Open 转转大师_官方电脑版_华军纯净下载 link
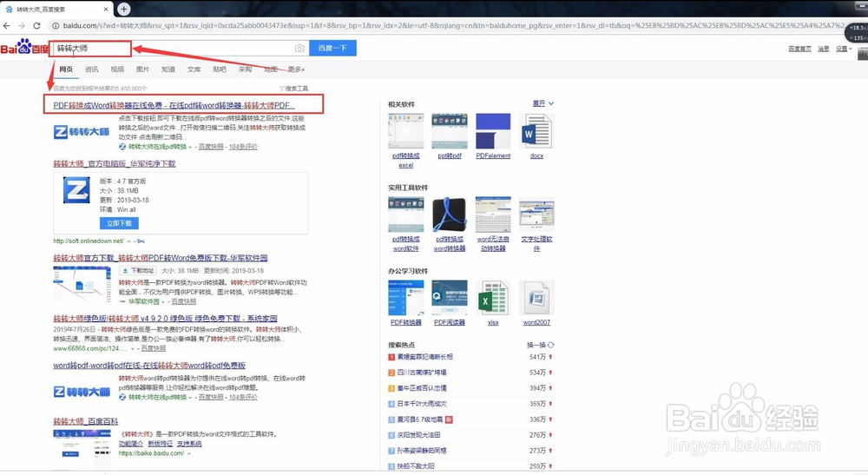868x475 pixels. tap(114, 164)
